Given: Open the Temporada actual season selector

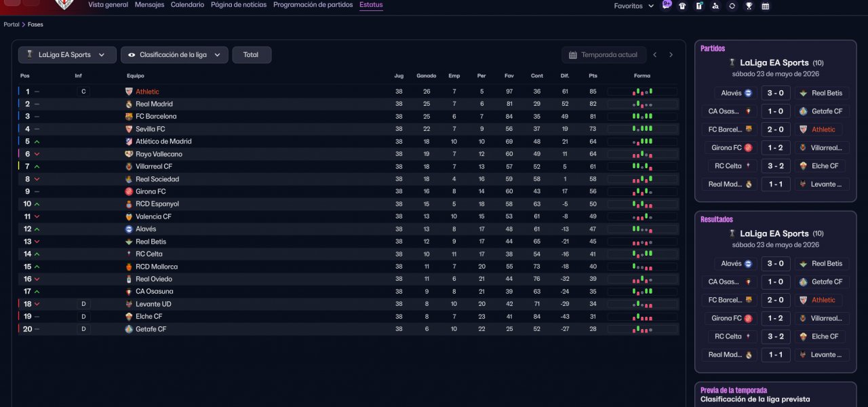Looking at the screenshot, I should click(x=603, y=55).
